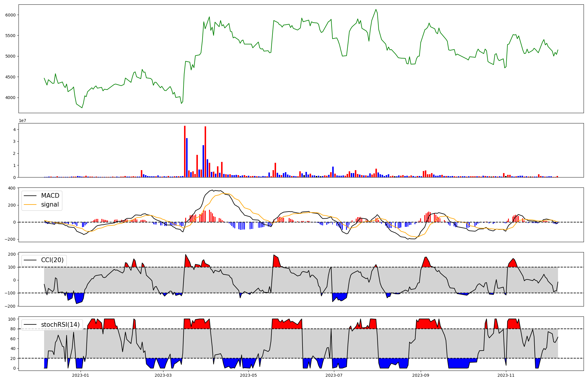588x382 pixels.
Task: Select the 2023-11 date tick label
Action: pyautogui.click(x=506, y=375)
